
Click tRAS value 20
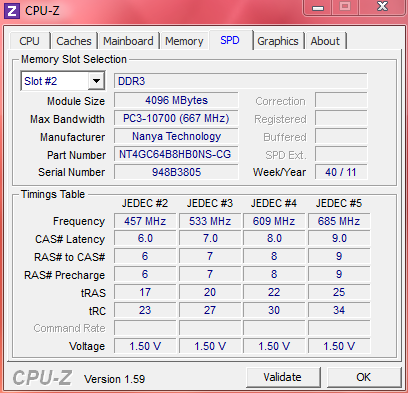coord(210,292)
